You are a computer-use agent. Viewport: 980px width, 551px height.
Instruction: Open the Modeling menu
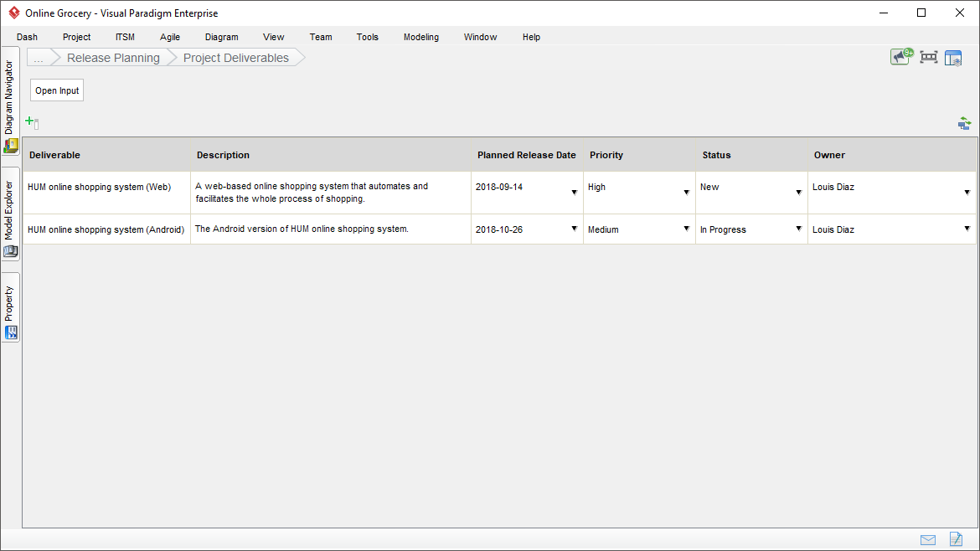421,37
